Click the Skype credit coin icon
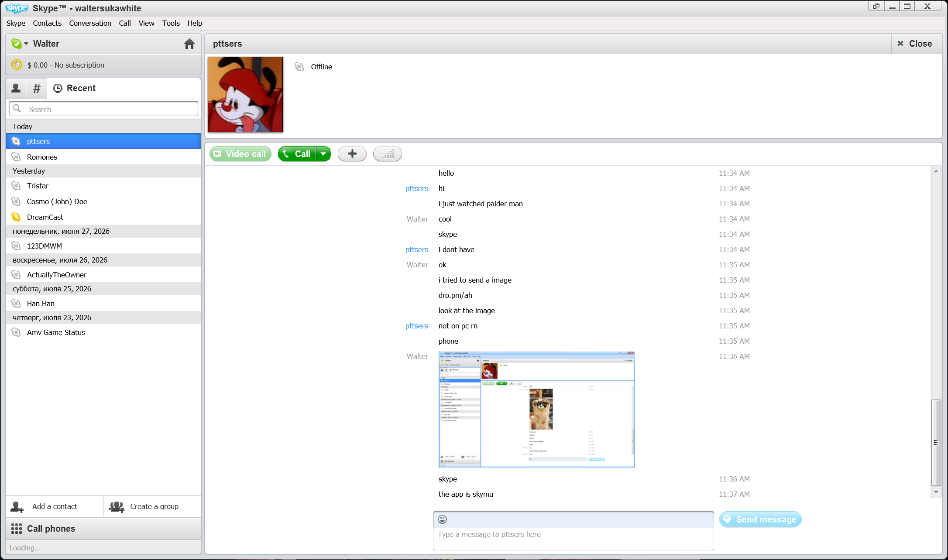 click(17, 65)
